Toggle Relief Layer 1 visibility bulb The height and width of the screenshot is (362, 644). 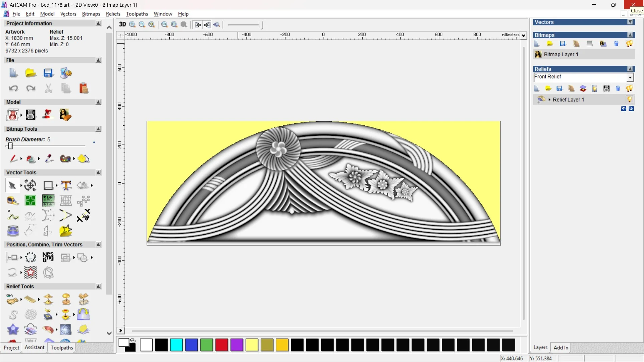click(x=629, y=100)
